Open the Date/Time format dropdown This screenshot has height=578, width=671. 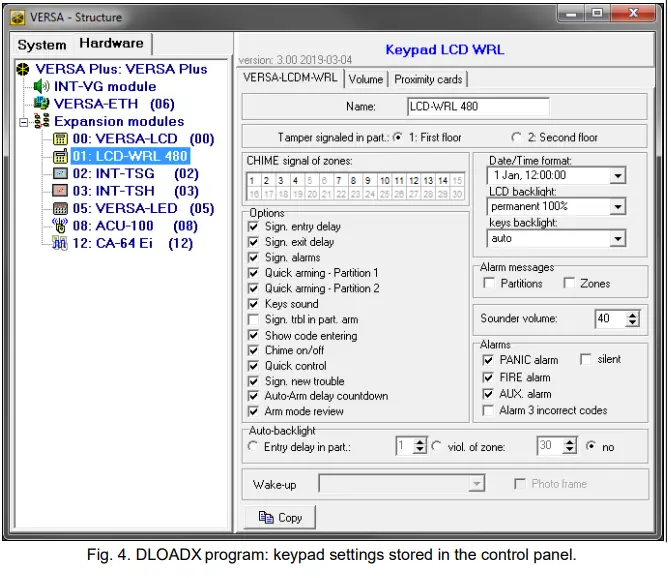tap(618, 175)
